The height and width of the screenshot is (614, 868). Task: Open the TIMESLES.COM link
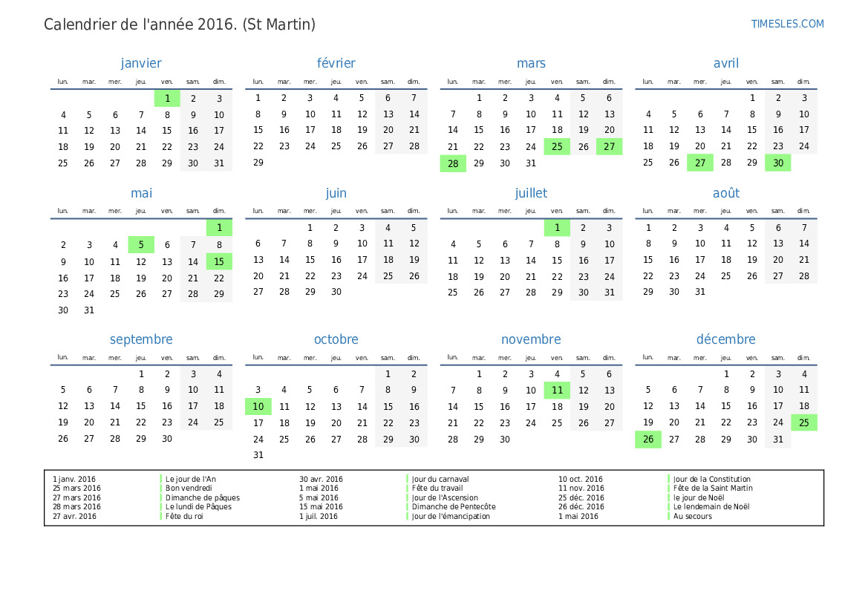[787, 24]
